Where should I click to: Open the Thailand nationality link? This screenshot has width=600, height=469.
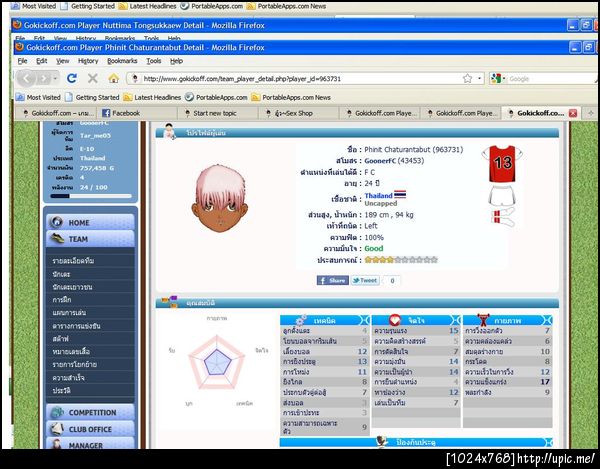coord(378,195)
